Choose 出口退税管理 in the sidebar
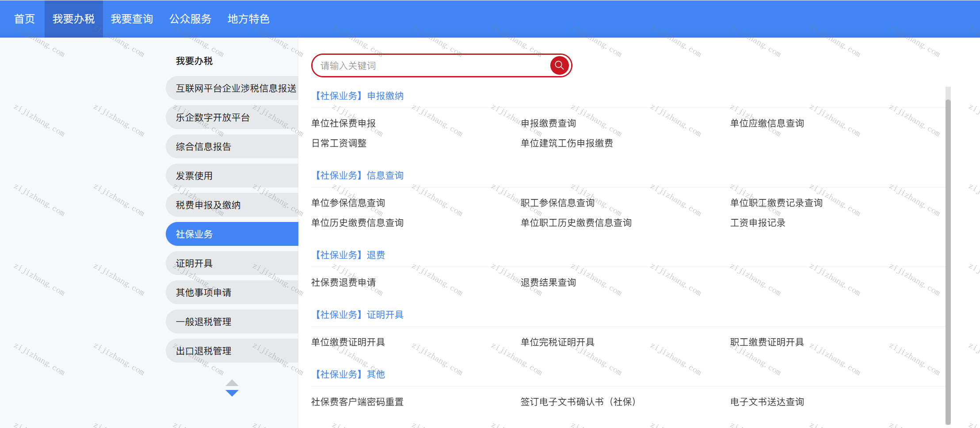 pos(232,351)
